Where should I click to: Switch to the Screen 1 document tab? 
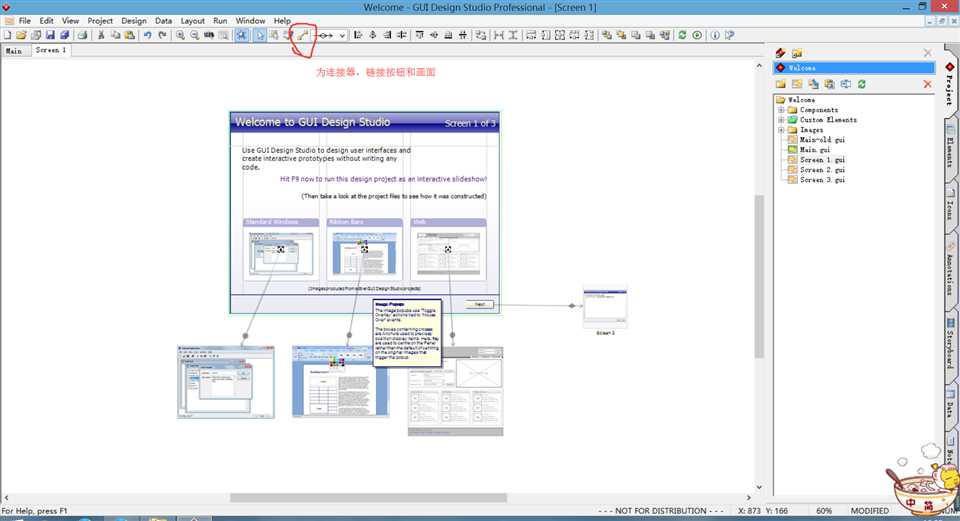tap(51, 50)
